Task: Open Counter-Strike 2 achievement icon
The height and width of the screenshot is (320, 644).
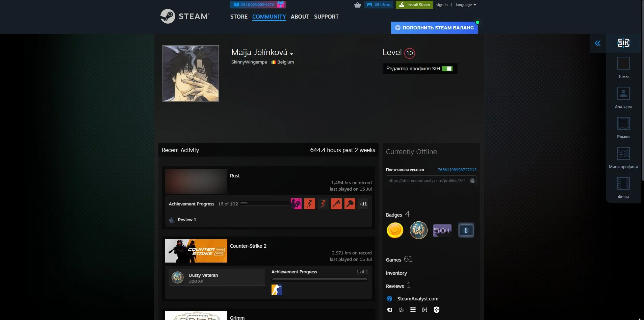Action: 277,290
